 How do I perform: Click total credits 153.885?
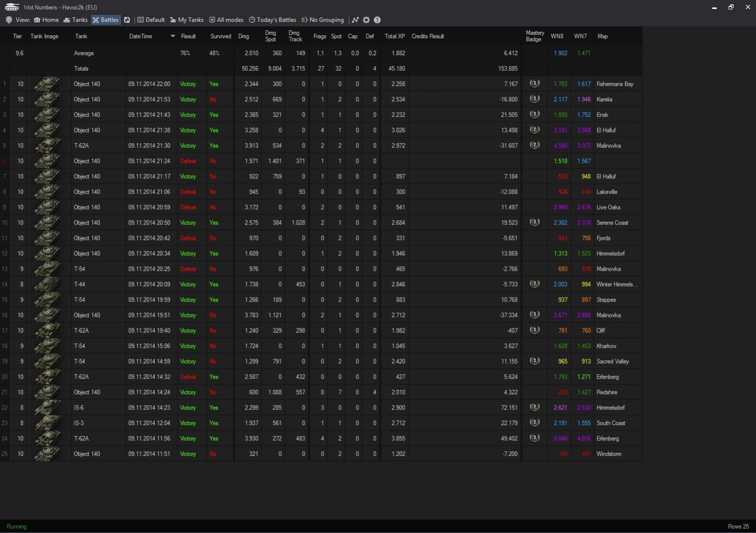pyautogui.click(x=507, y=68)
